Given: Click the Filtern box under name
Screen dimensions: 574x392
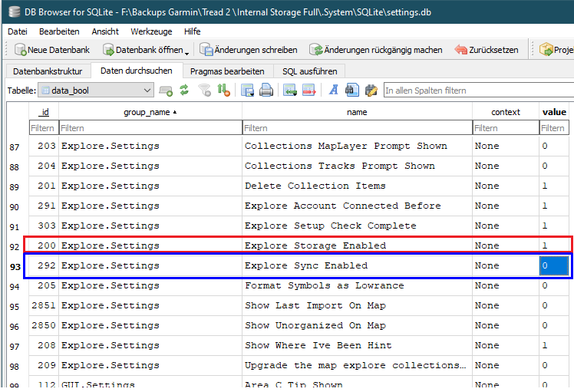Looking at the screenshot, I should (358, 128).
